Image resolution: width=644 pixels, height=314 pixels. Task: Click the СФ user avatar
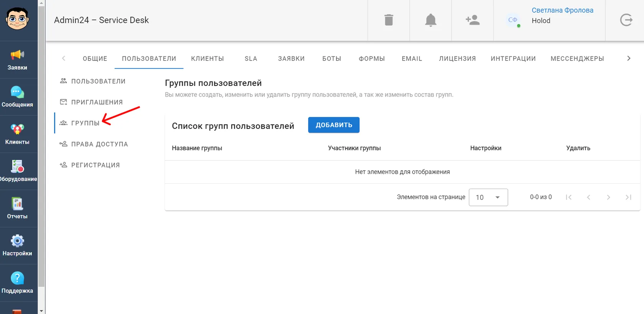513,20
